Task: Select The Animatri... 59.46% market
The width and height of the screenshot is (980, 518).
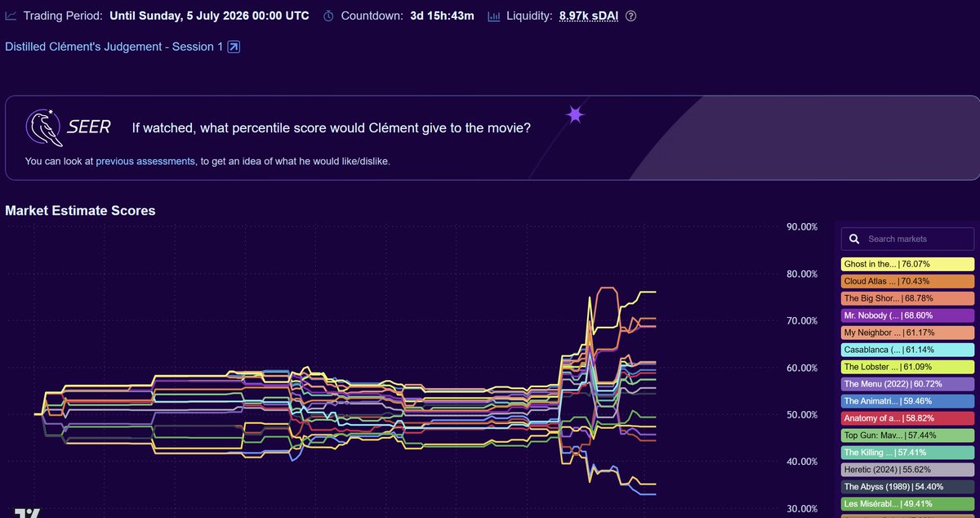Action: pos(907,401)
